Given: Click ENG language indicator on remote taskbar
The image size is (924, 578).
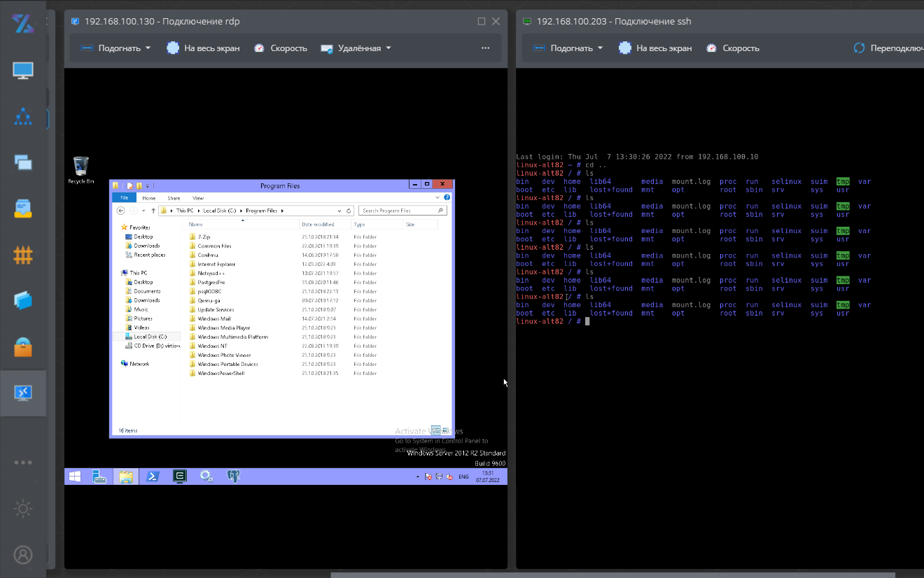Looking at the screenshot, I should tap(463, 477).
